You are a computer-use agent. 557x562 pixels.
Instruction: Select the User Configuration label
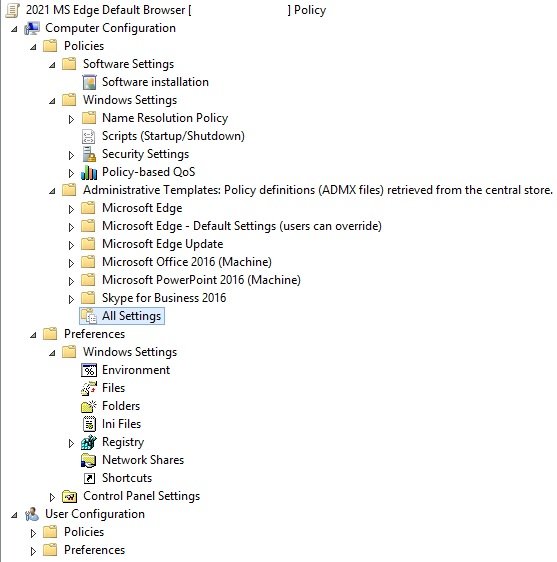point(95,514)
